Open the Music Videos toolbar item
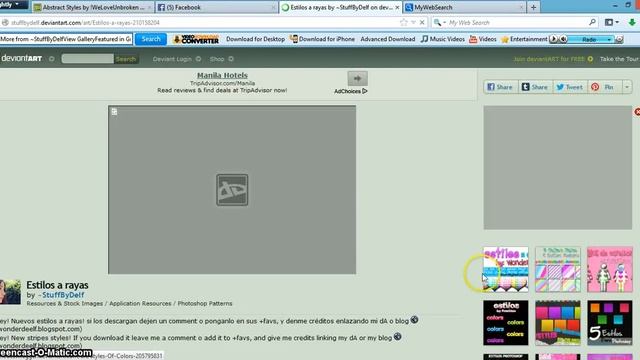Screen dimensions: 640x360 (x=442, y=39)
